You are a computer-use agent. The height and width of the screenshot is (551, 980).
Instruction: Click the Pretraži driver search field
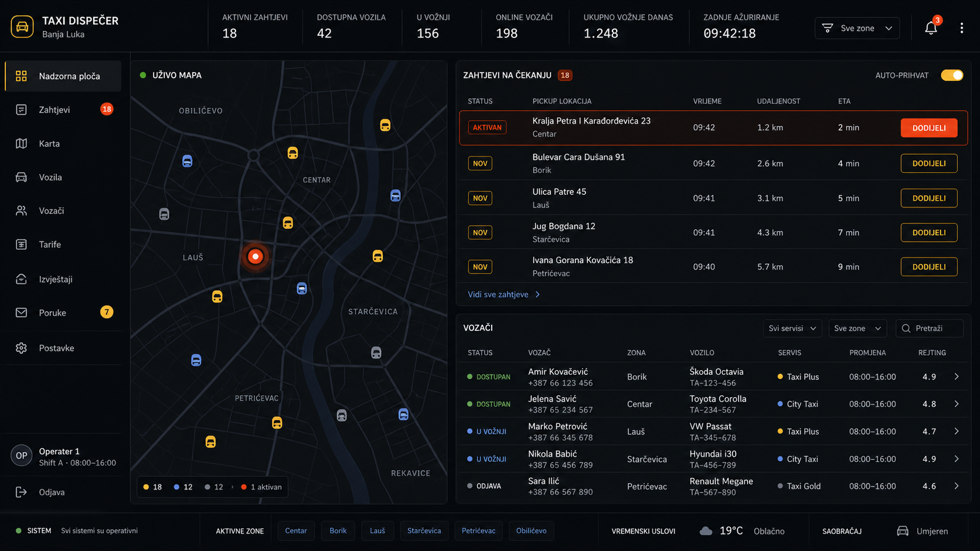coord(930,328)
